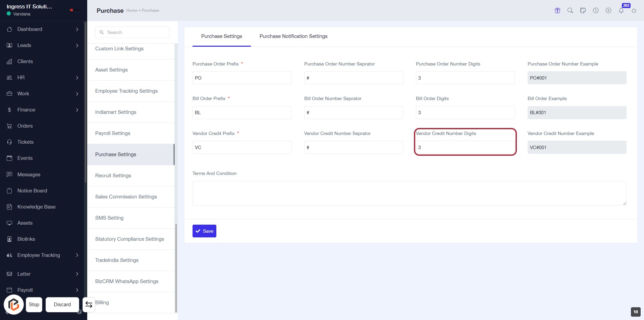Click the plus circle quick-add icon

click(608, 10)
